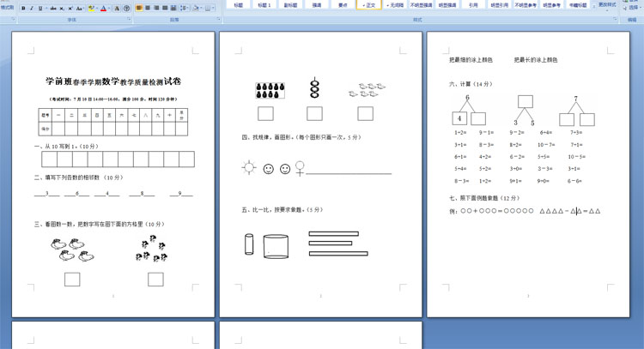
Task: Open the Clipboard pane launcher
Action: click(13, 19)
